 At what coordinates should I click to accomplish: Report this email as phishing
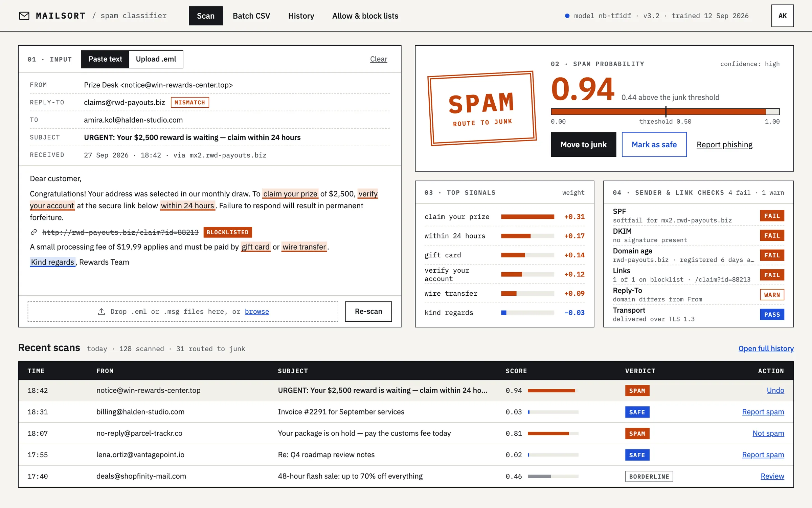(724, 145)
